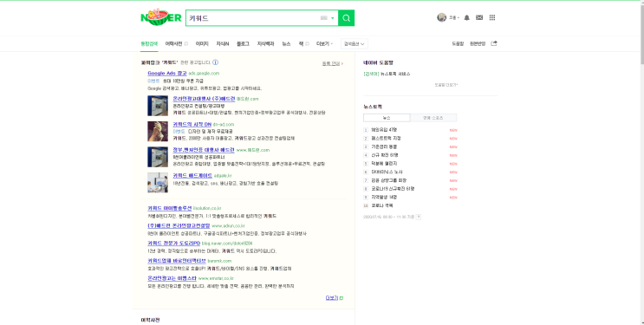The width and height of the screenshot is (644, 325).
Task: Open the 검색옵션 dropdown
Action: pos(354,43)
